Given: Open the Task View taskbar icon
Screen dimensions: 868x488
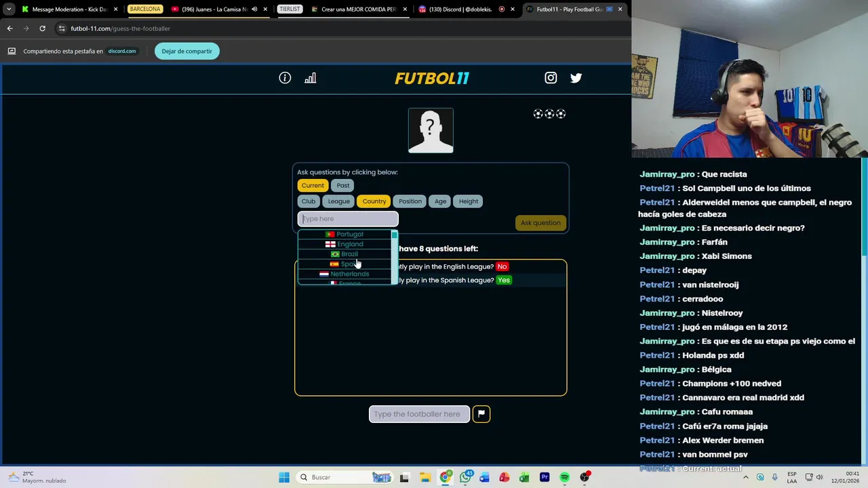Looking at the screenshot, I should point(404,477).
